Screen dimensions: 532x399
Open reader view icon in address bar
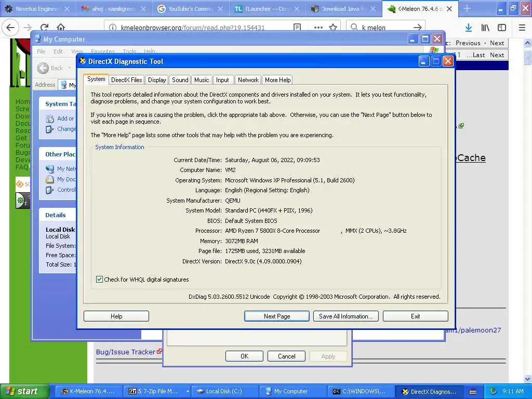coord(297,27)
